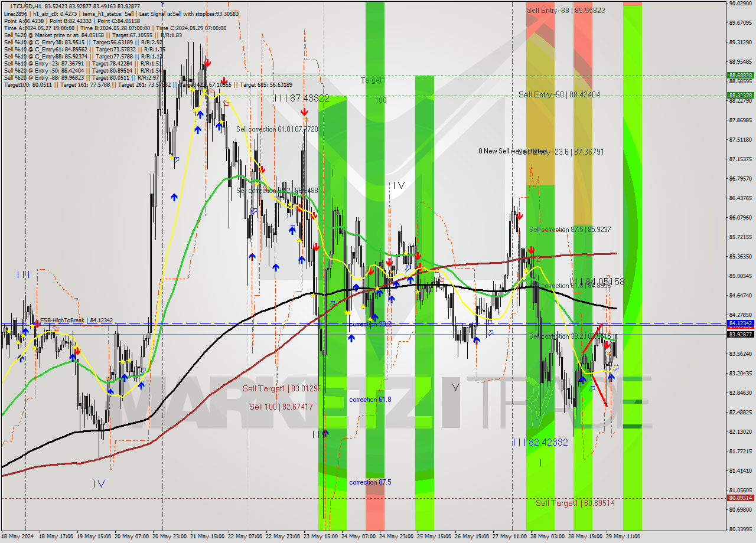This screenshot has width=756, height=543.
Task: Click the 85.00545 price axis label
Action: point(741,276)
